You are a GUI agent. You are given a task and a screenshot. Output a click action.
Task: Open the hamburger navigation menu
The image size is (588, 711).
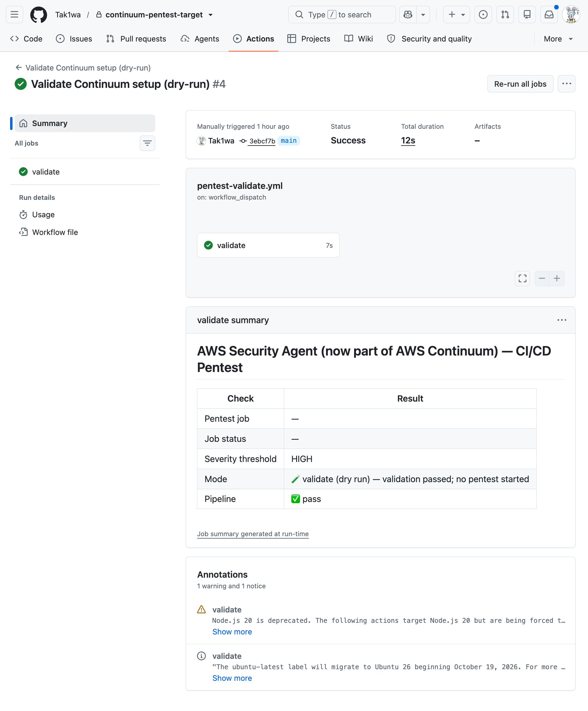(14, 15)
